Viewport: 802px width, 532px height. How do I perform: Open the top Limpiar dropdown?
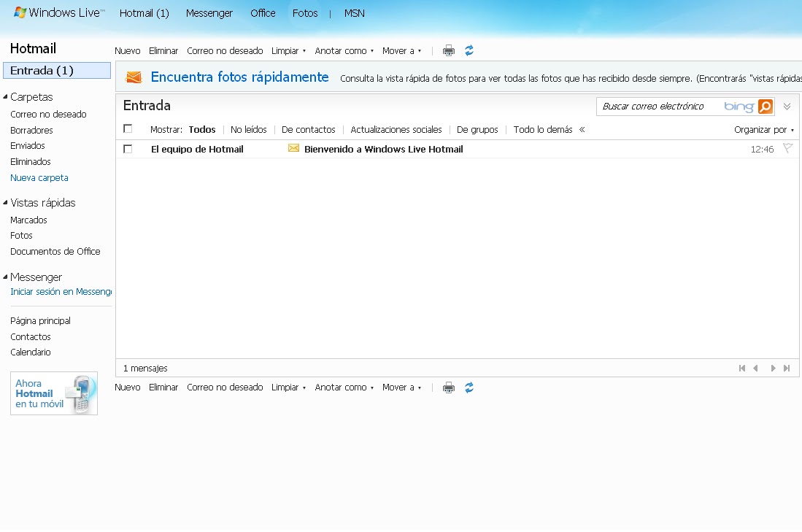[x=288, y=51]
